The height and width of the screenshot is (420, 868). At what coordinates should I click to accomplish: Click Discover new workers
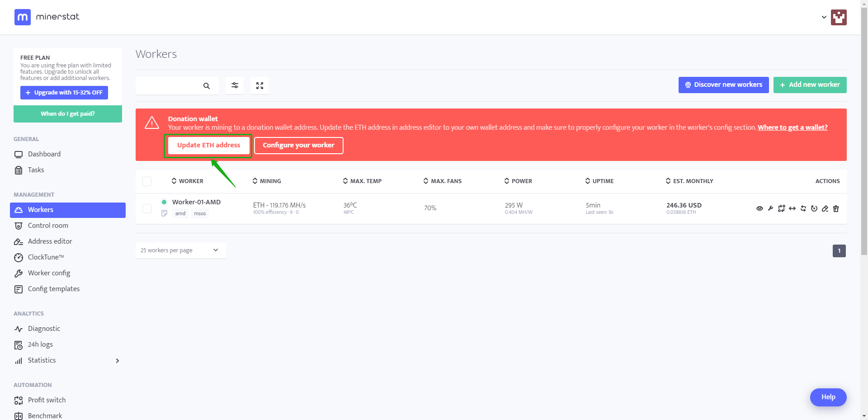(x=723, y=85)
